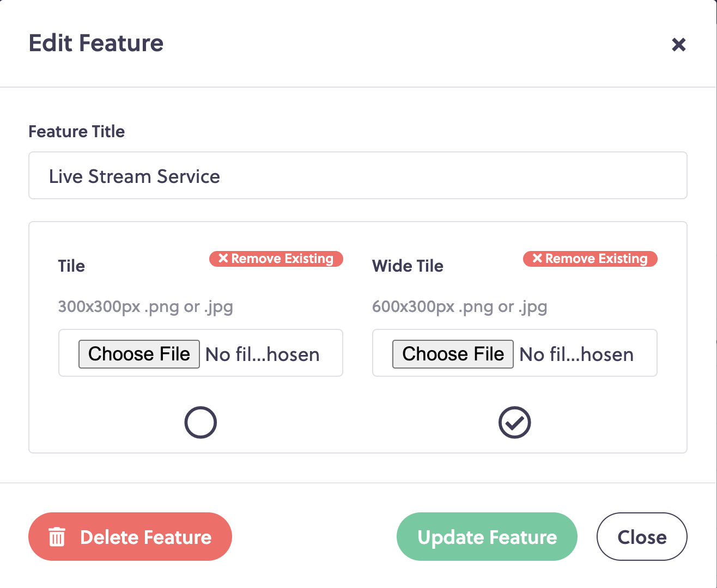717x588 pixels.
Task: Click the Edit Feature dialog title
Action: pyautogui.click(x=96, y=43)
